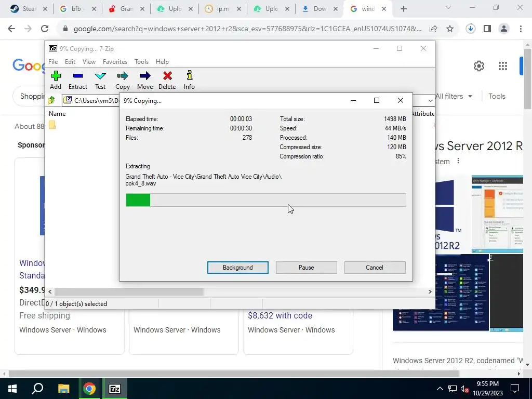
Task: Open File Explorer from the taskbar
Action: [x=63, y=389]
